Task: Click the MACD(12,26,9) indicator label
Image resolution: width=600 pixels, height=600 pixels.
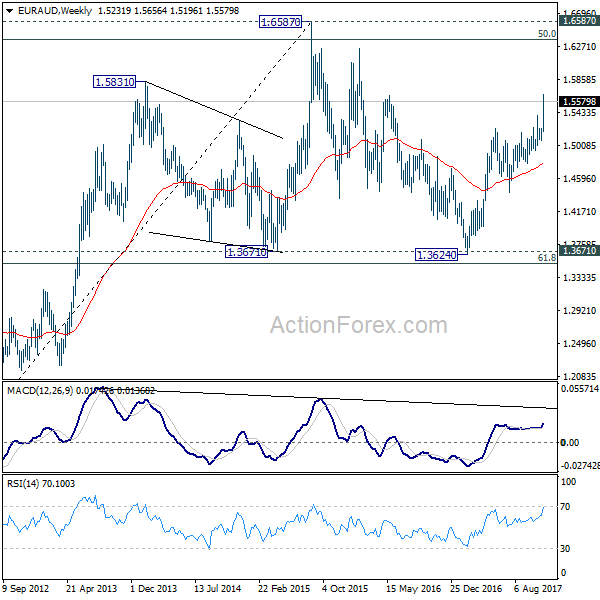Action: [40, 390]
